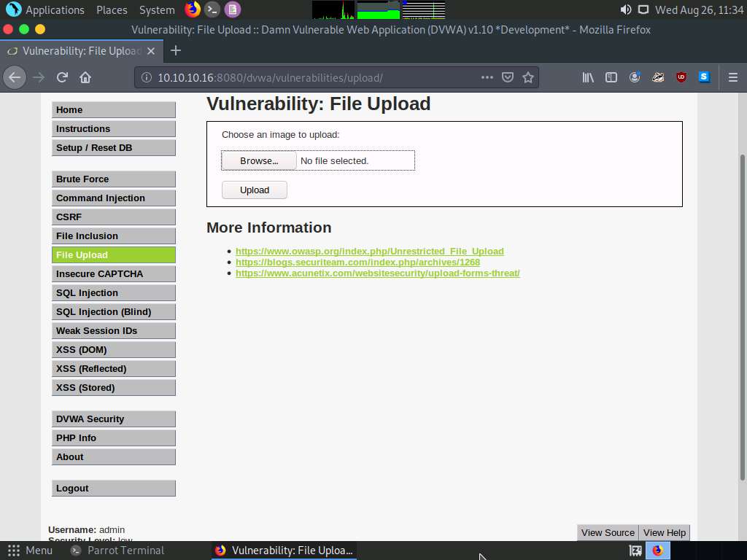The width and height of the screenshot is (747, 560).
Task: Click the reload page icon
Action: click(61, 77)
